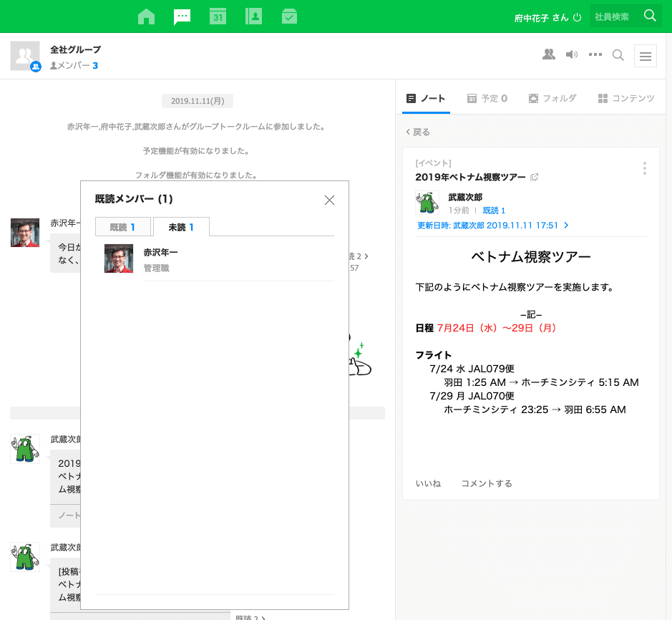Toggle notification sound with speaker icon
Image resolution: width=672 pixels, height=620 pixels.
(571, 54)
